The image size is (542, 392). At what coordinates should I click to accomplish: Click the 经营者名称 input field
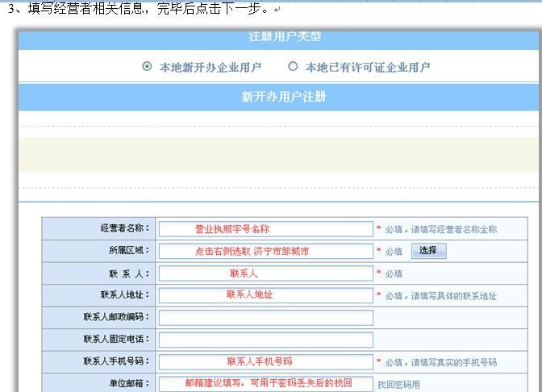[x=266, y=229]
